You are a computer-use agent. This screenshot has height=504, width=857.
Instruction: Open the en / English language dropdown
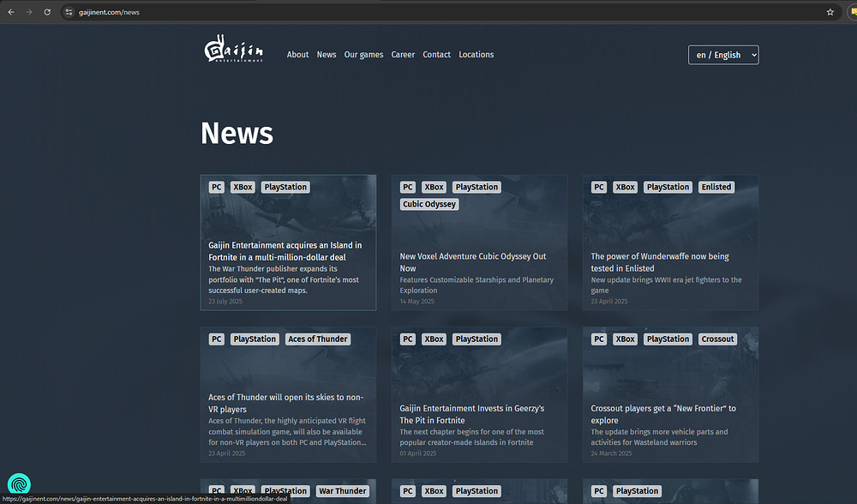click(x=723, y=55)
